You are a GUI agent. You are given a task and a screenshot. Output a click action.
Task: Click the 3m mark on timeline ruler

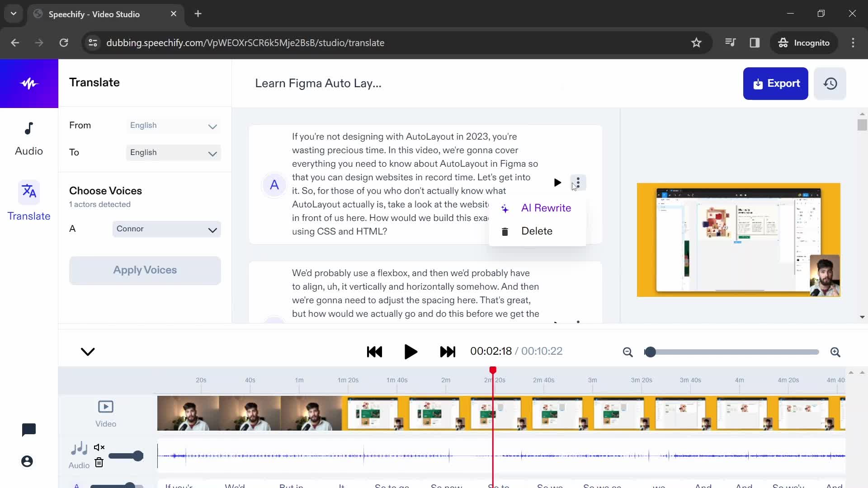592,380
